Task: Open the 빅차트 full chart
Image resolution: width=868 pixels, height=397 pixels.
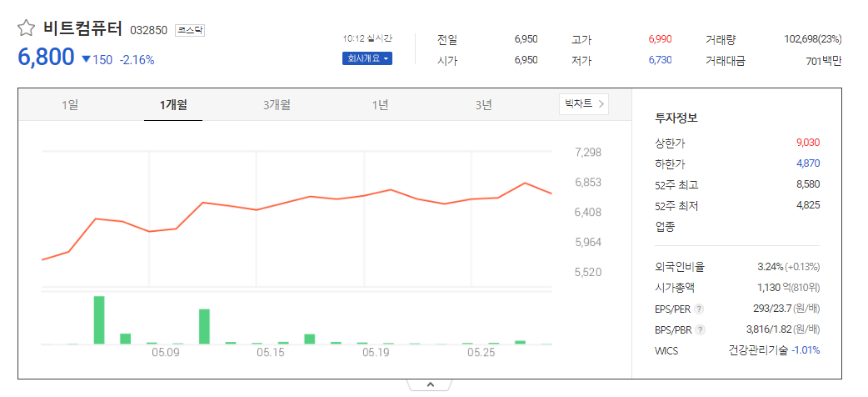Action: click(584, 103)
